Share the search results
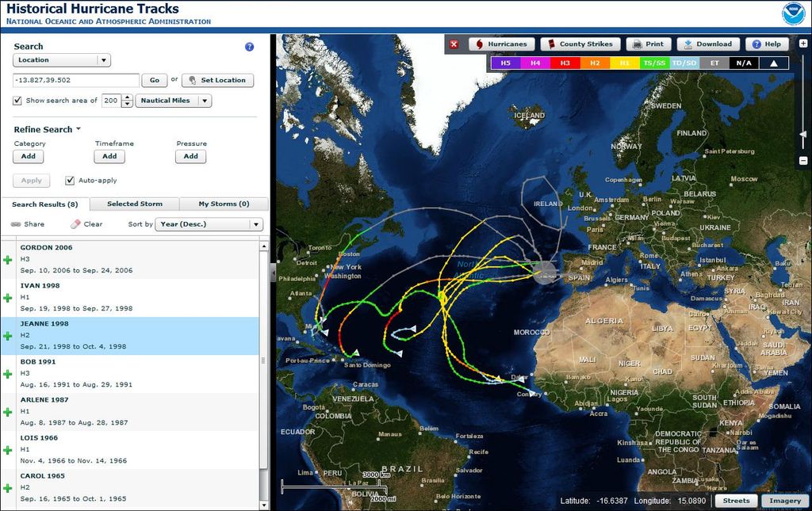 [28, 224]
